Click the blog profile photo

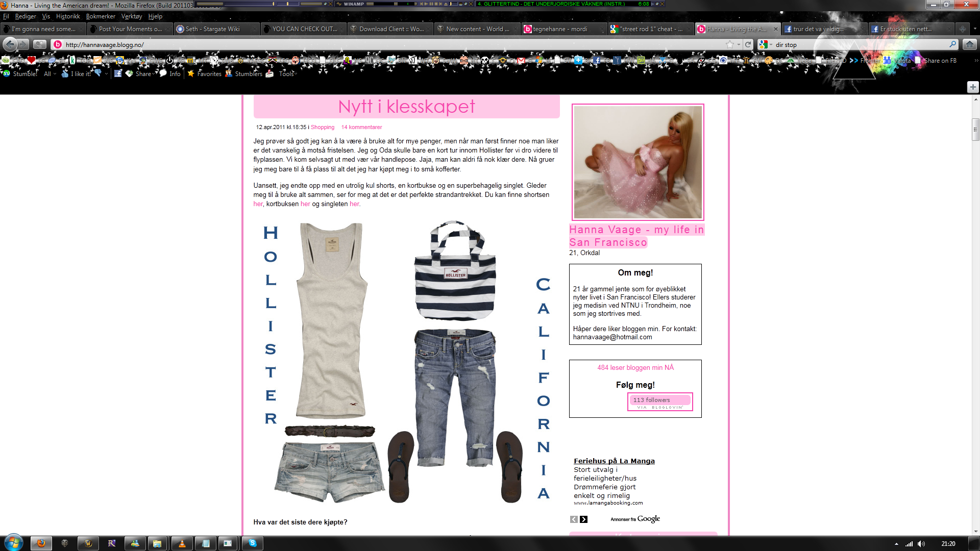pyautogui.click(x=638, y=162)
